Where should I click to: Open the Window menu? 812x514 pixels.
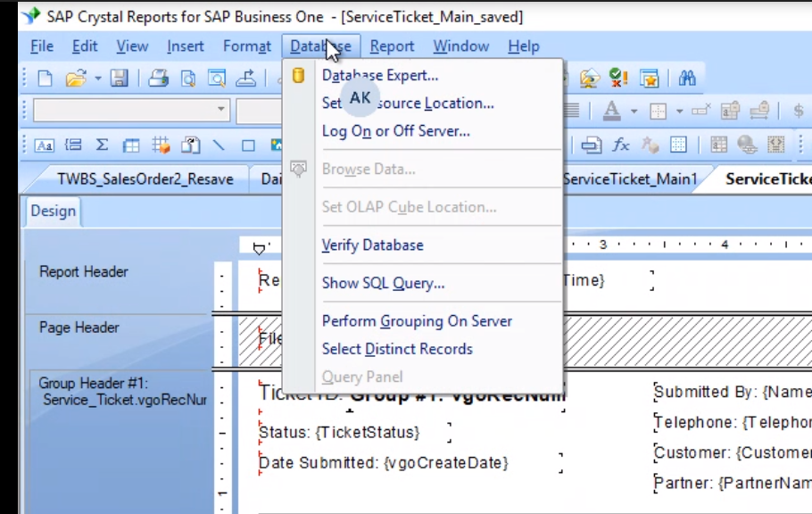(x=461, y=46)
